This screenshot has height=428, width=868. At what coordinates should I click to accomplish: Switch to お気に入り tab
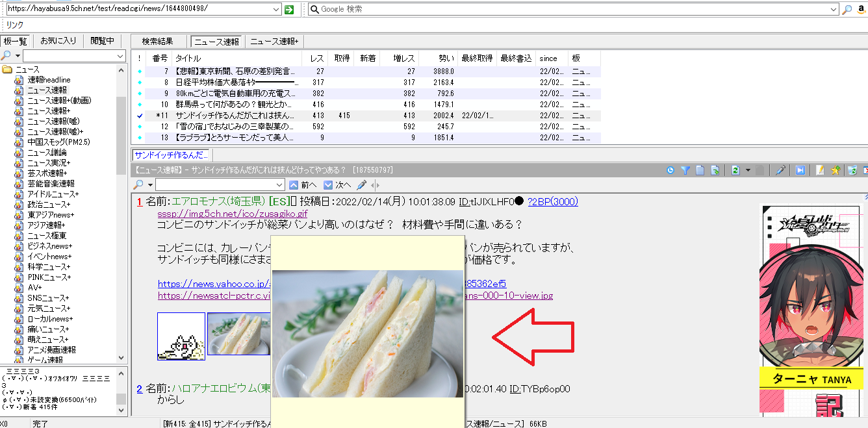[58, 41]
